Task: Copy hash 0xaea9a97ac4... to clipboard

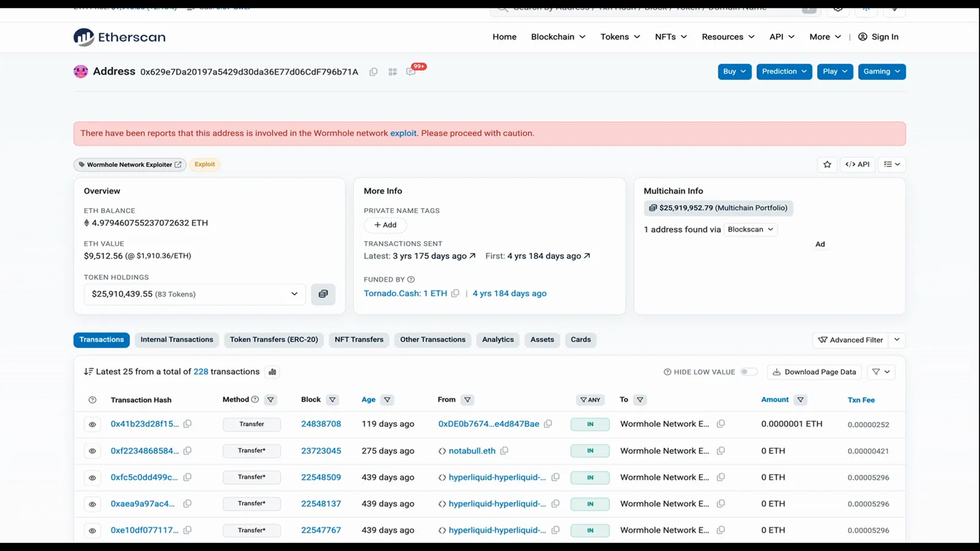Action: point(187,503)
